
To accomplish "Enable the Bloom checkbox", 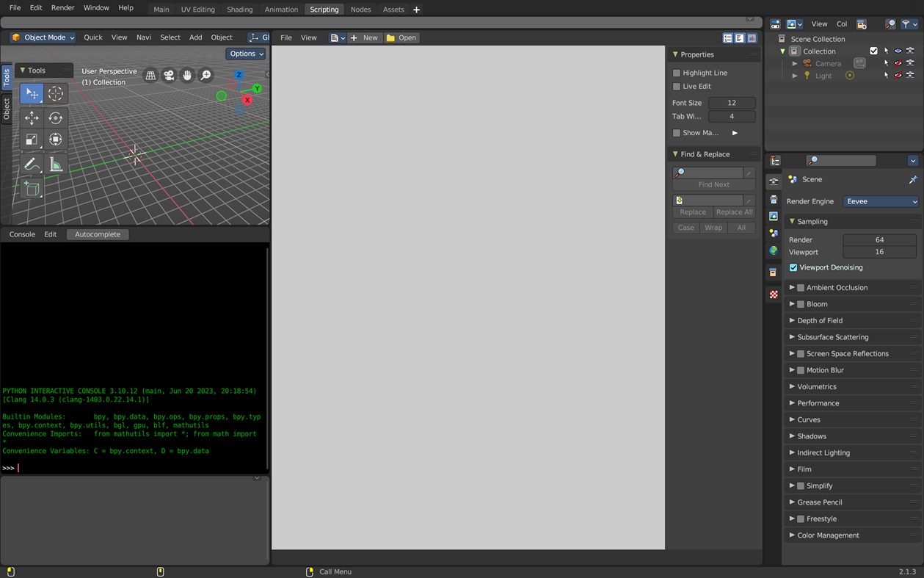I will click(801, 304).
